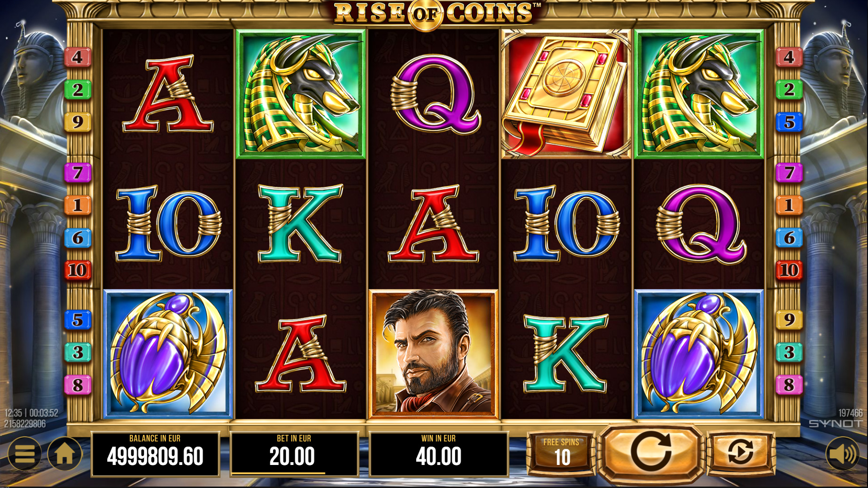Open the Win in EUR display
The width and height of the screenshot is (868, 488).
[x=438, y=454]
